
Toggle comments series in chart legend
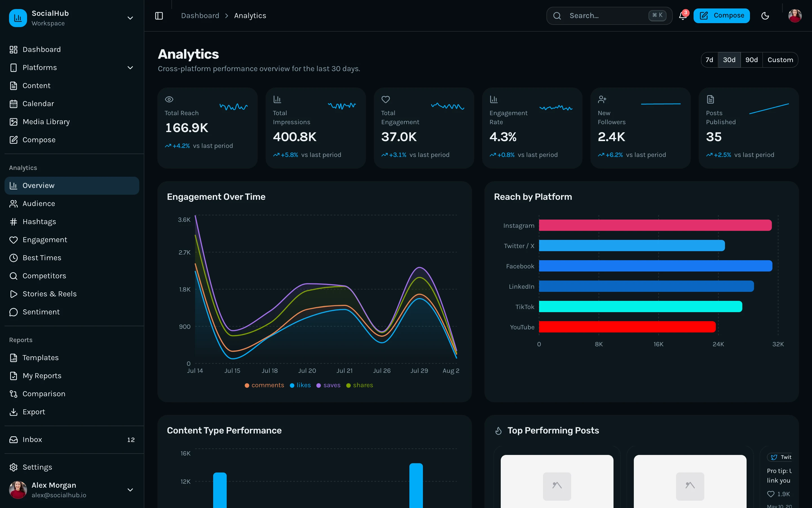point(264,385)
